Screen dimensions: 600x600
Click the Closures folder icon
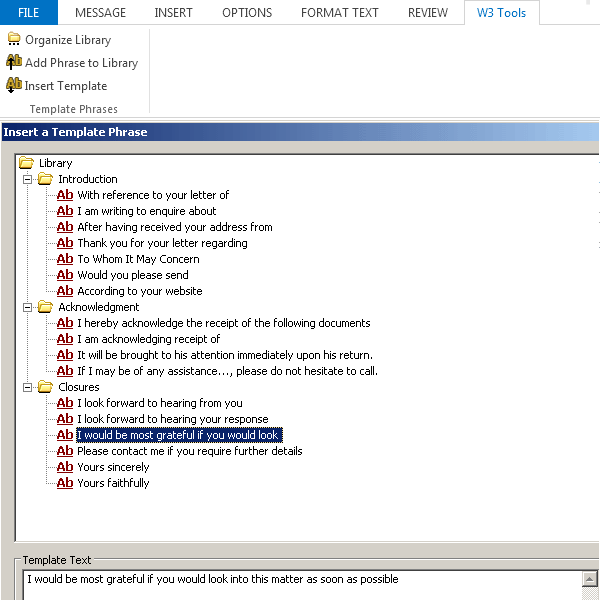point(45,387)
